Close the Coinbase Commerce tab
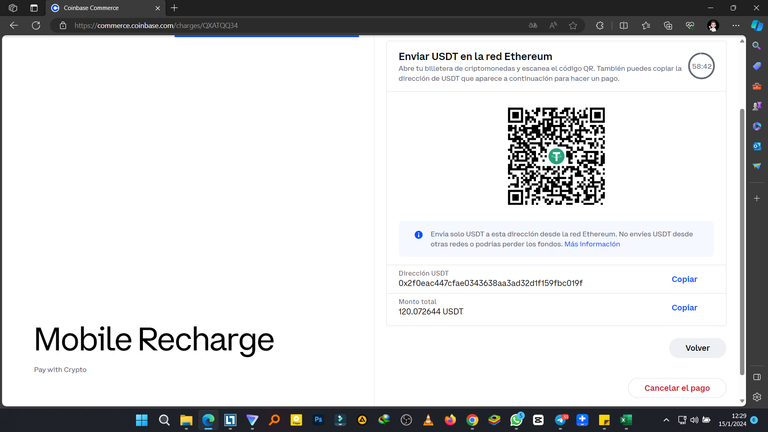 [x=158, y=8]
